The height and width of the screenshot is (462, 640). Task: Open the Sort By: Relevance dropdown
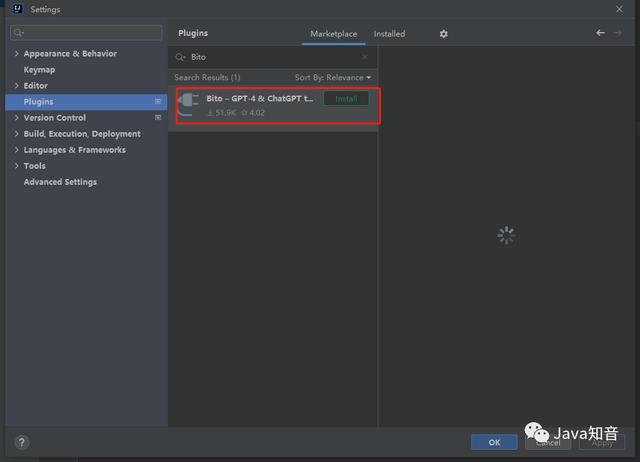(332, 77)
